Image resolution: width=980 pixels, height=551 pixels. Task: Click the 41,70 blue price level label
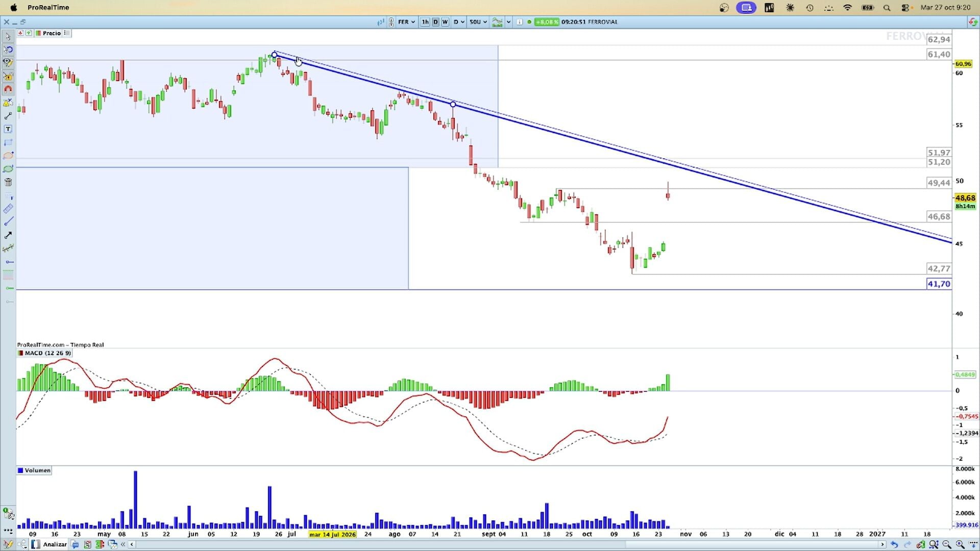tap(939, 284)
